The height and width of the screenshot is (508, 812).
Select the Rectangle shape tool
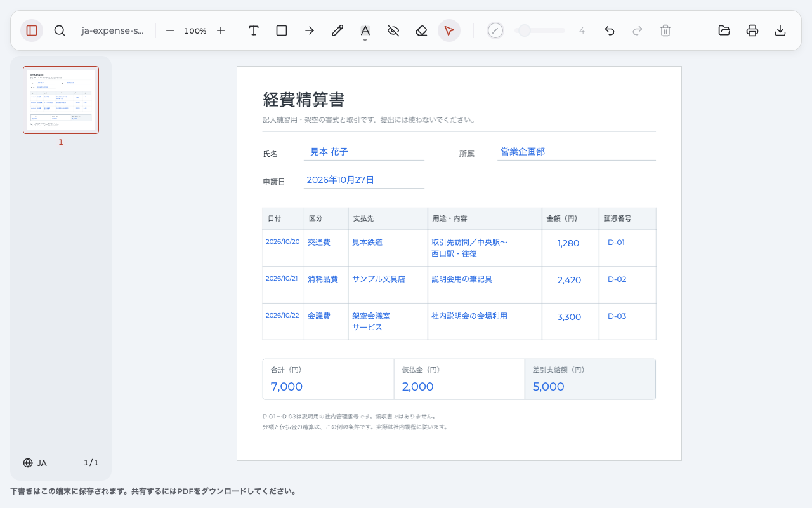pos(282,30)
